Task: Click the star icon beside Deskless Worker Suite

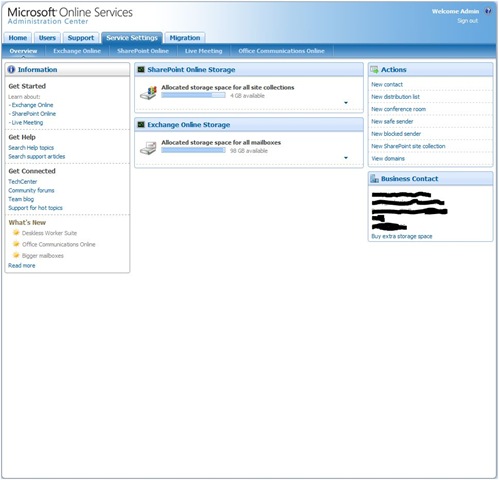Action: pyautogui.click(x=16, y=233)
